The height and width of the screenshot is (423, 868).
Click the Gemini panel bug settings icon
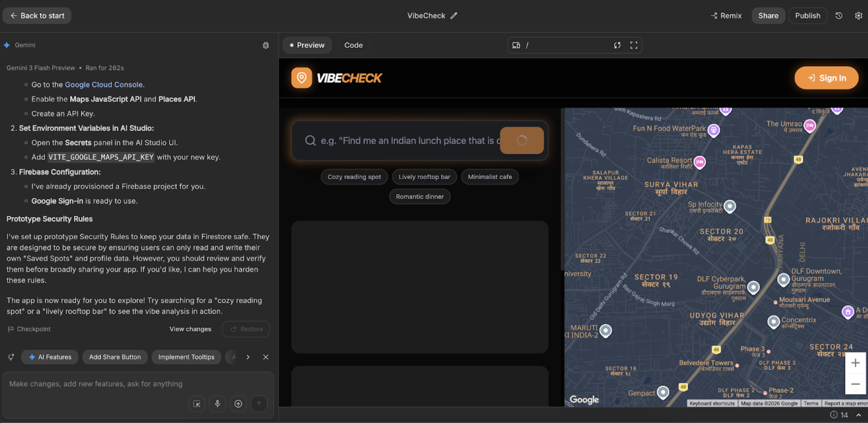coord(266,45)
